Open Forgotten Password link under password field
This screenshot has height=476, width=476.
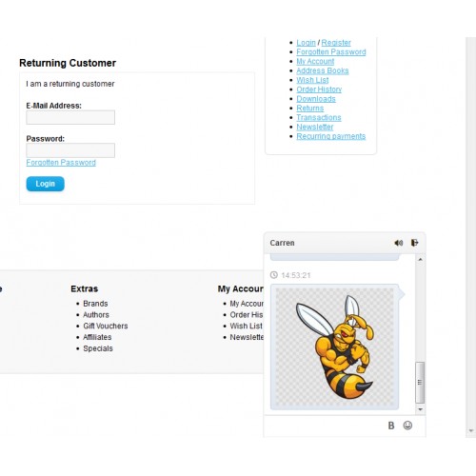click(x=61, y=163)
